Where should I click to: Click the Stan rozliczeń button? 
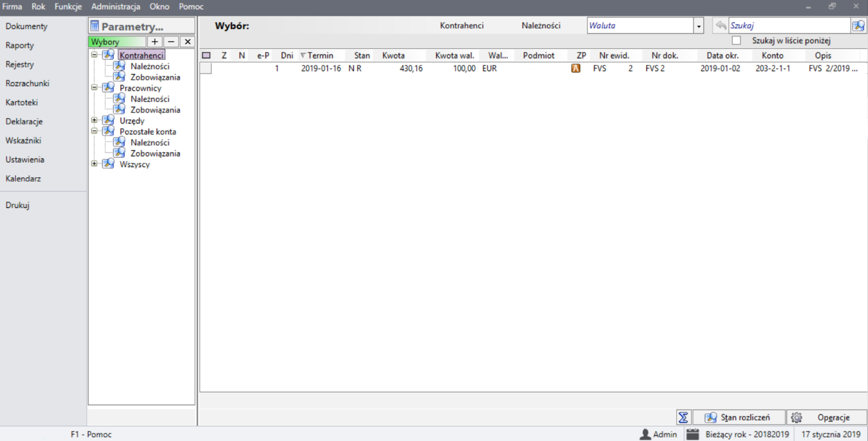(x=739, y=418)
